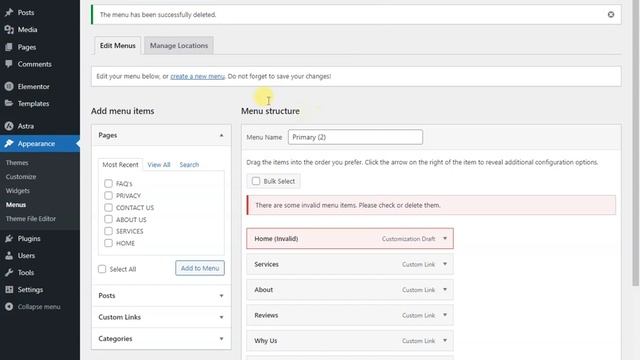Open Customize in Appearance submenu
The height and width of the screenshot is (360, 640).
point(21,176)
